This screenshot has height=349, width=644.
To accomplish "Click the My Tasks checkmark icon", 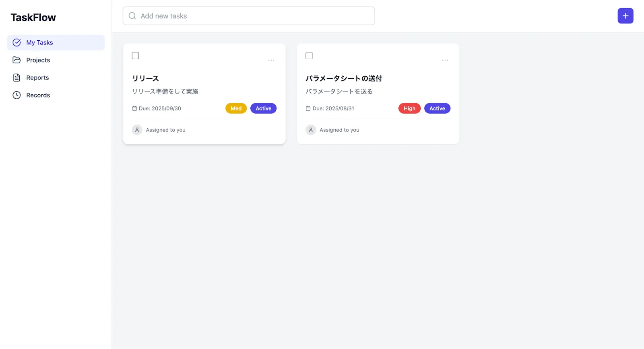I will (x=17, y=43).
